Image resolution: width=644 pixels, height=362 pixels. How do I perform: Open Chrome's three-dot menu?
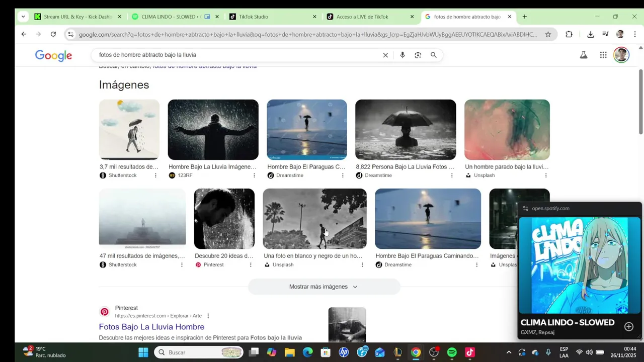(x=635, y=34)
